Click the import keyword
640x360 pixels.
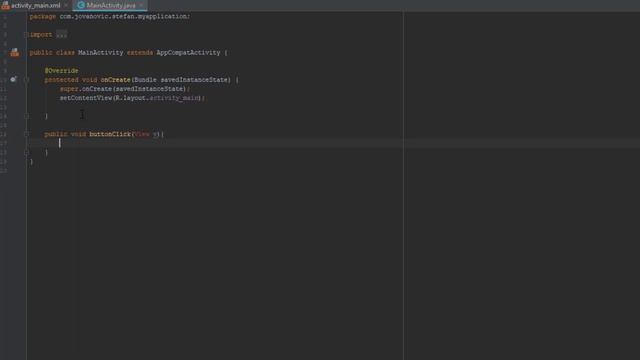[41, 35]
